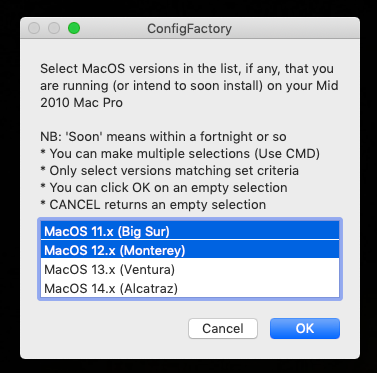Image resolution: width=377 pixels, height=373 pixels.
Task: Click blank dialog area left of Cancel
Action: (x=107, y=328)
